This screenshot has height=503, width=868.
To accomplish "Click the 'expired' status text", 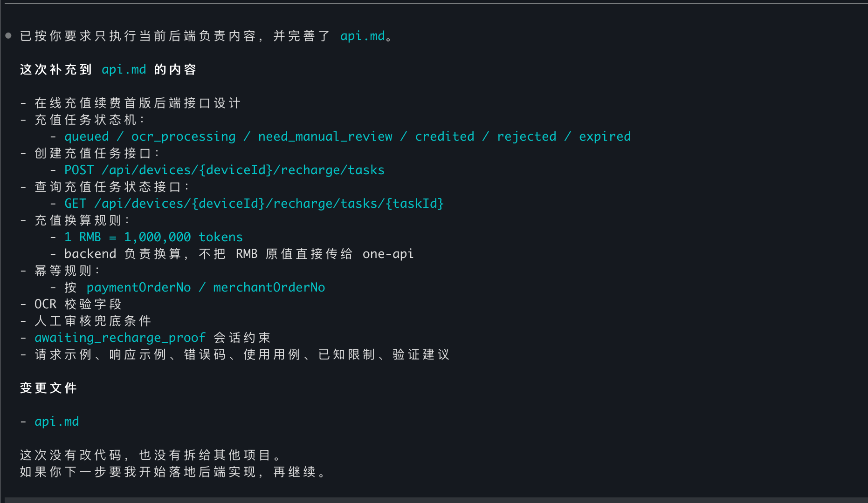I will pyautogui.click(x=605, y=136).
